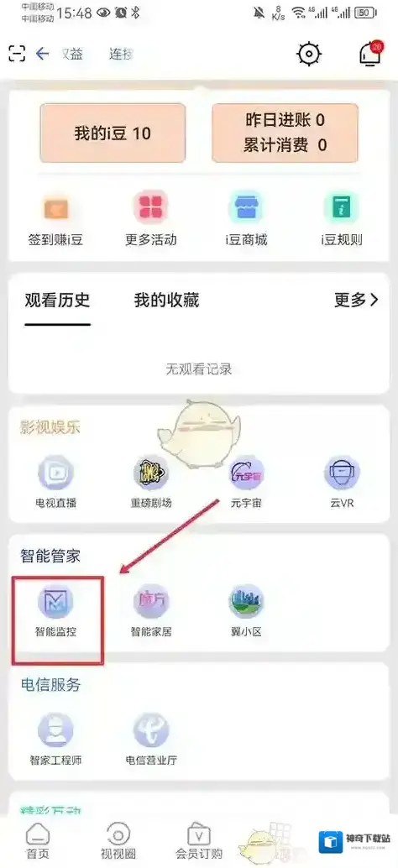Tap the 翼小区 community icon
This screenshot has width=398, height=868.
(246, 601)
